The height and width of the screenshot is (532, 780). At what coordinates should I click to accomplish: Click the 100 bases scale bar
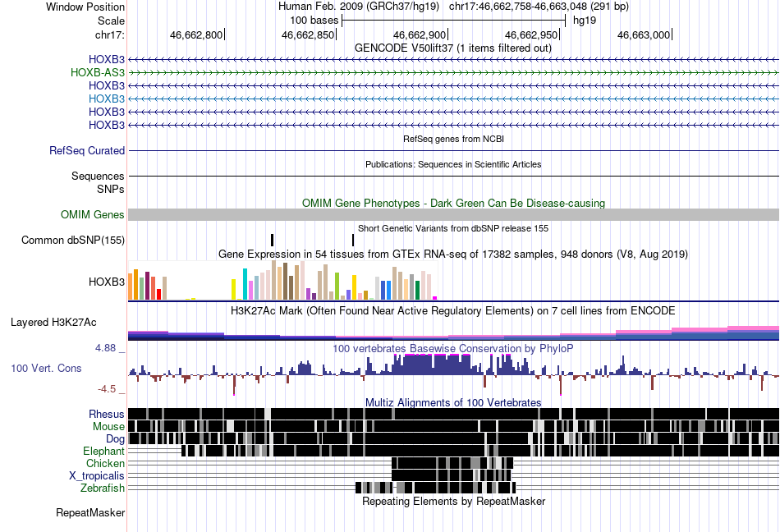tap(454, 21)
